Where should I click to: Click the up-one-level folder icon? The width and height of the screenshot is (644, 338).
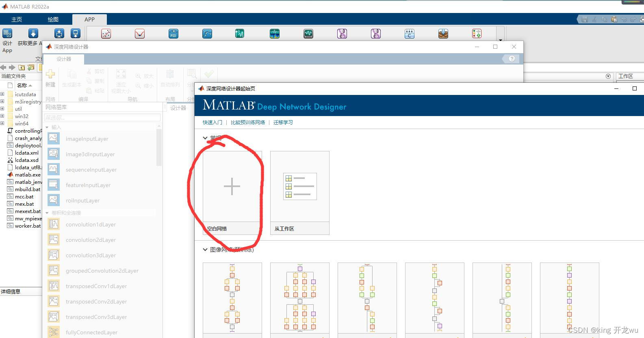22,67
